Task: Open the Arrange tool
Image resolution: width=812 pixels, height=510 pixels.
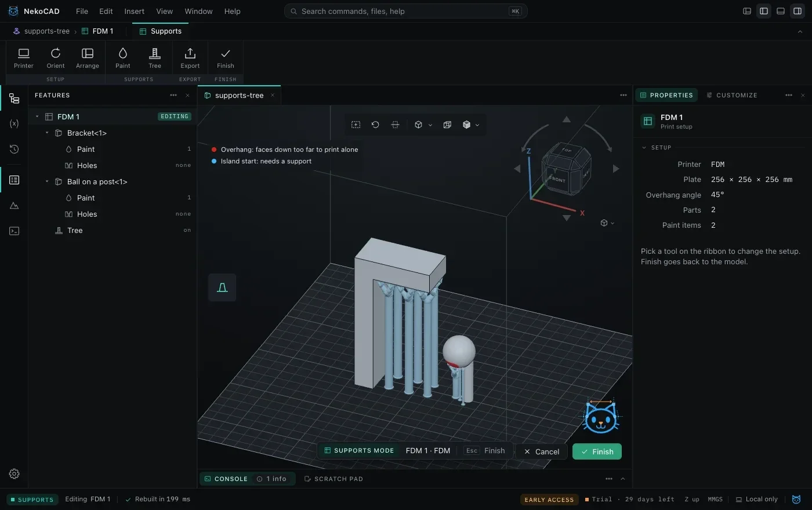Action: point(88,58)
